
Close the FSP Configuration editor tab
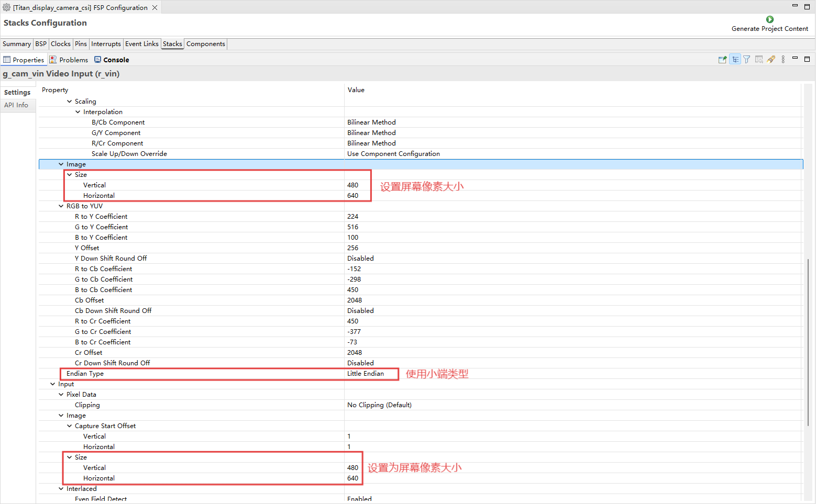(x=155, y=8)
